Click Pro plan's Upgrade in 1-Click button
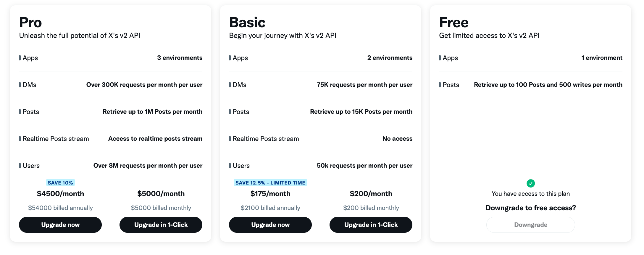The height and width of the screenshot is (255, 644). (161, 225)
